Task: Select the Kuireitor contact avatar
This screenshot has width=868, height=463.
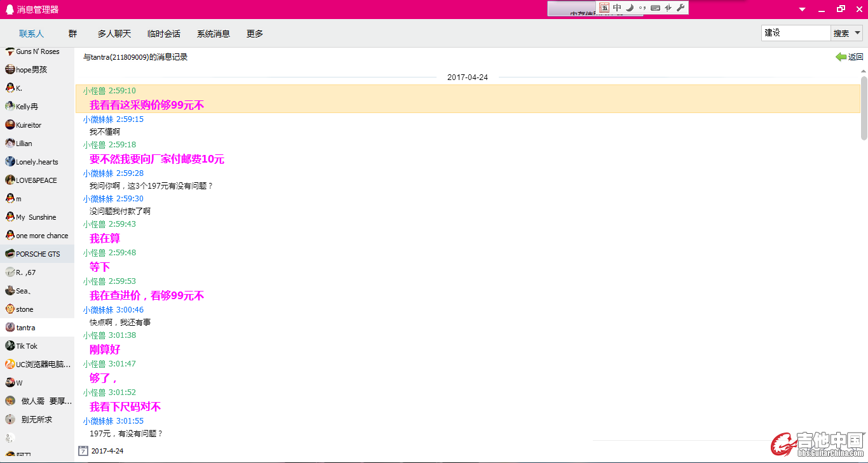Action: [x=10, y=125]
